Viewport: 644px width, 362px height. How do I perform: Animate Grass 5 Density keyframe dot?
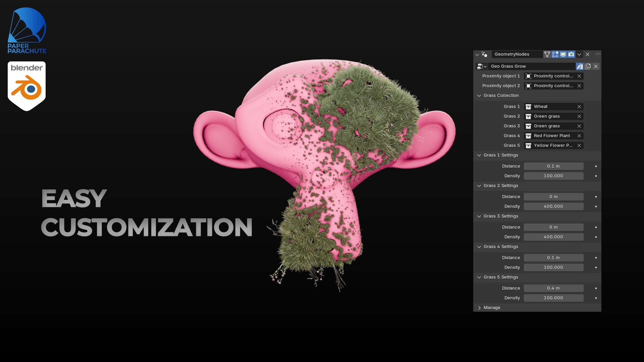click(596, 298)
